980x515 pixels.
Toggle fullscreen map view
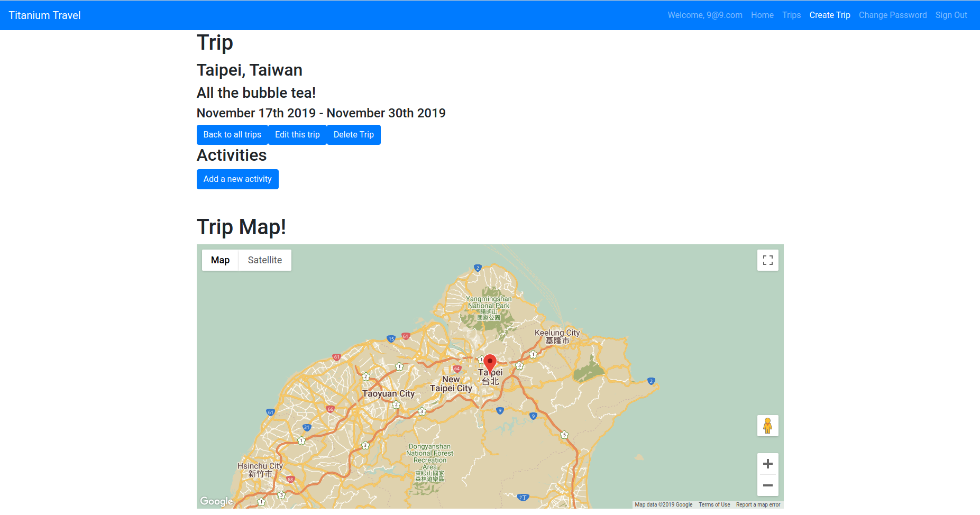[x=767, y=260]
